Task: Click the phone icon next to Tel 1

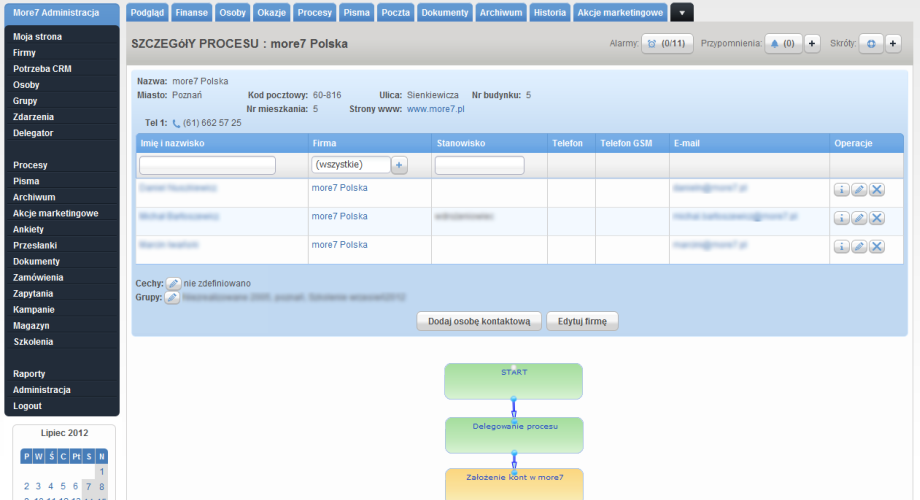Action: point(176,124)
